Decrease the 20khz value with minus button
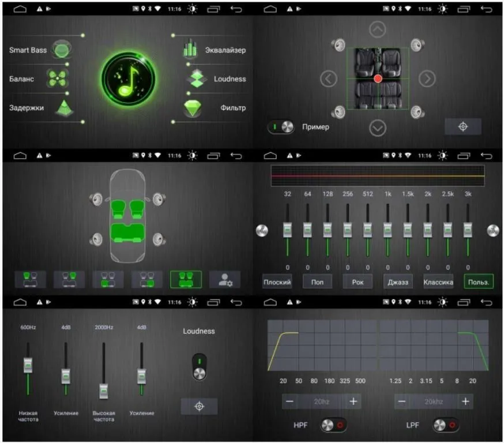 coord(402,401)
